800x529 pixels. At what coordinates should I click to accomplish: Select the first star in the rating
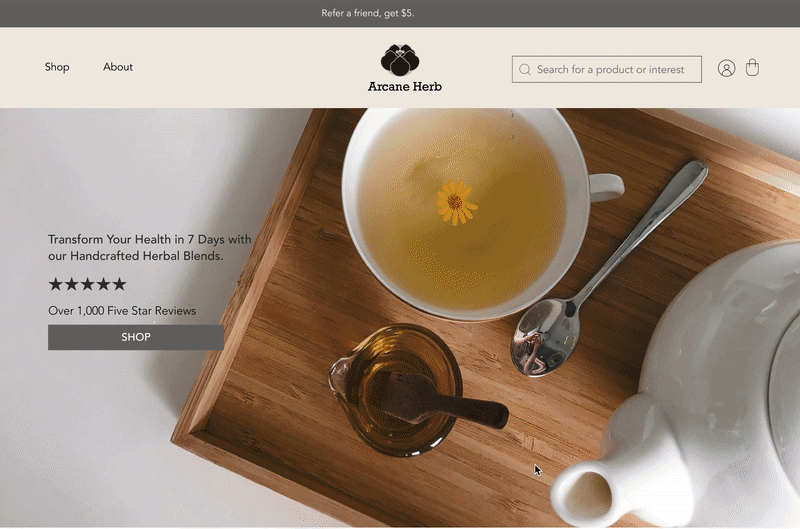55,284
